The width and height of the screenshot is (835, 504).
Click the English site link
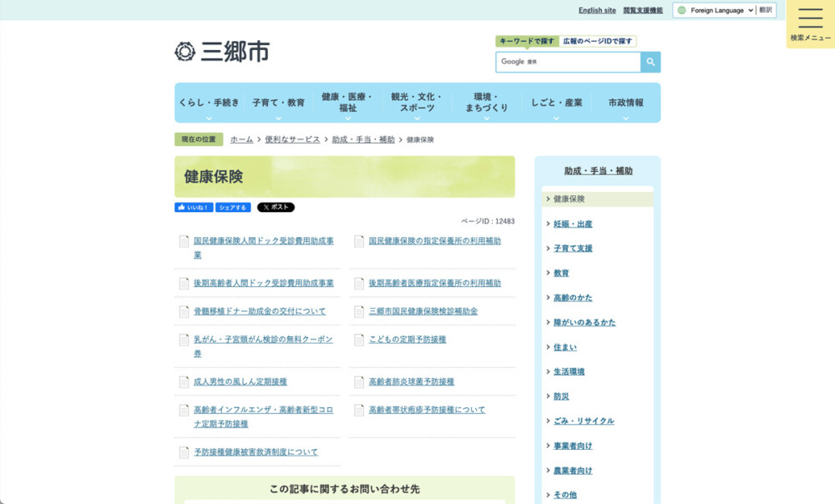[x=597, y=11]
